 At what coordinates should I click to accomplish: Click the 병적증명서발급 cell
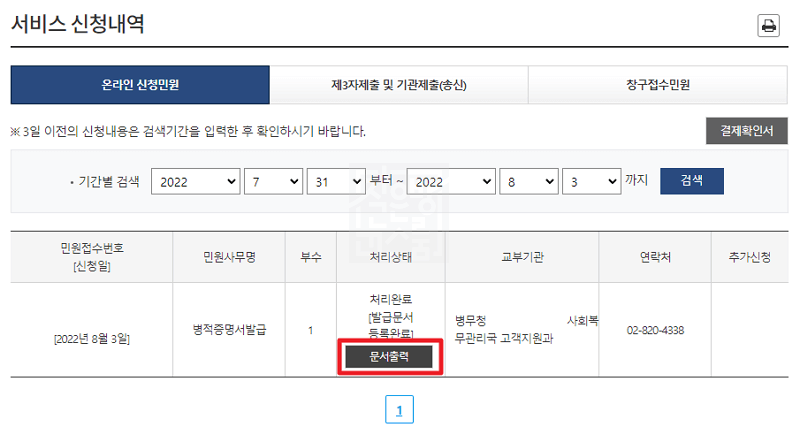(229, 330)
